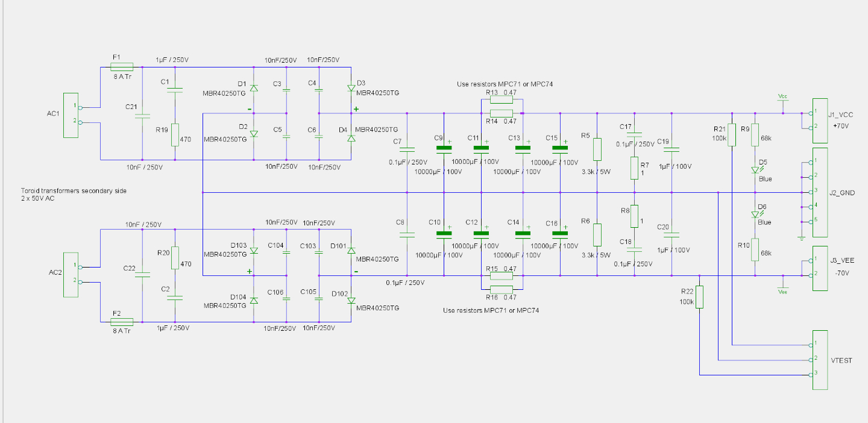Click the "C18" reference label

tap(626, 241)
